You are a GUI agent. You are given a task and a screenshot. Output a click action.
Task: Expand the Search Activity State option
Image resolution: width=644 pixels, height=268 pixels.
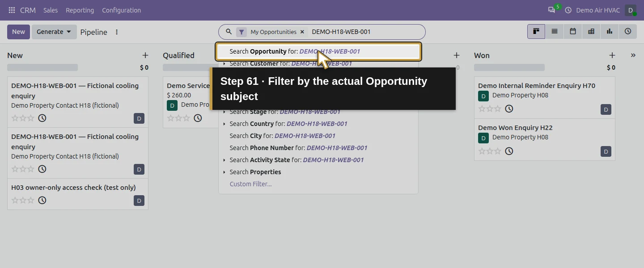(224, 160)
